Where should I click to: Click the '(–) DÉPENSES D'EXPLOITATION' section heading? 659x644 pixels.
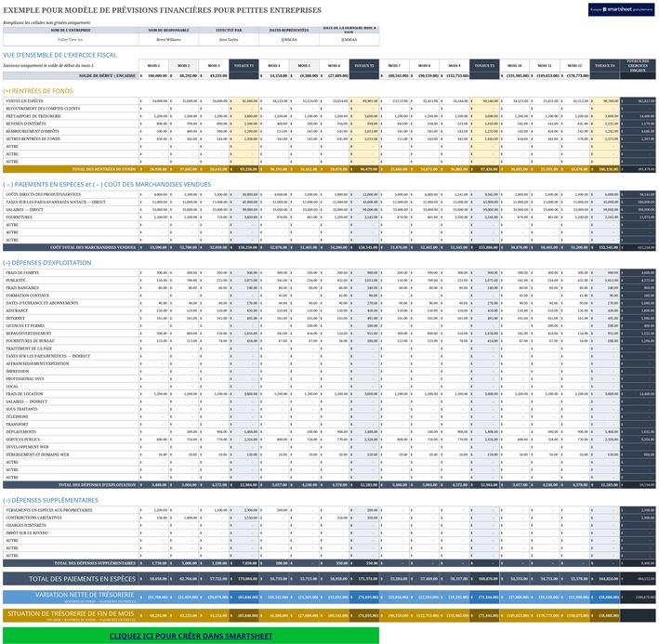pos(47,263)
